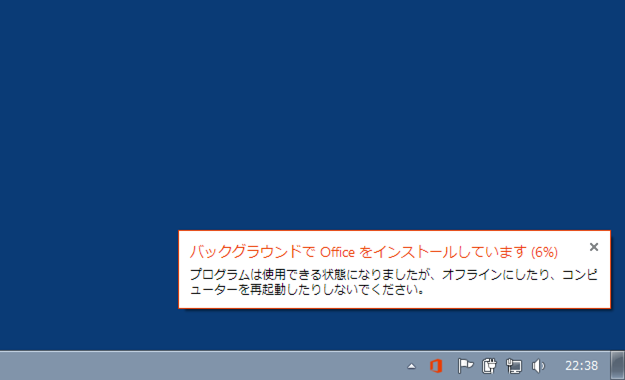This screenshot has width=625, height=380.
Task: Click the orange Office install title text
Action: coord(373,252)
